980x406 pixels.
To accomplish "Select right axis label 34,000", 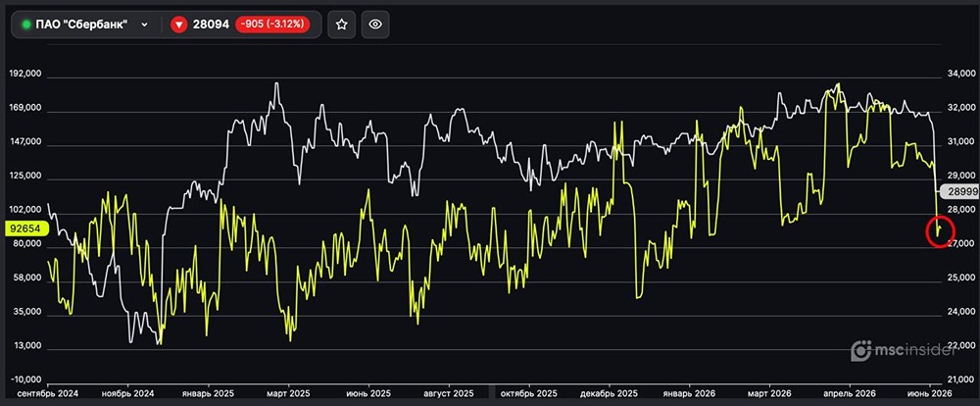I will coord(960,74).
